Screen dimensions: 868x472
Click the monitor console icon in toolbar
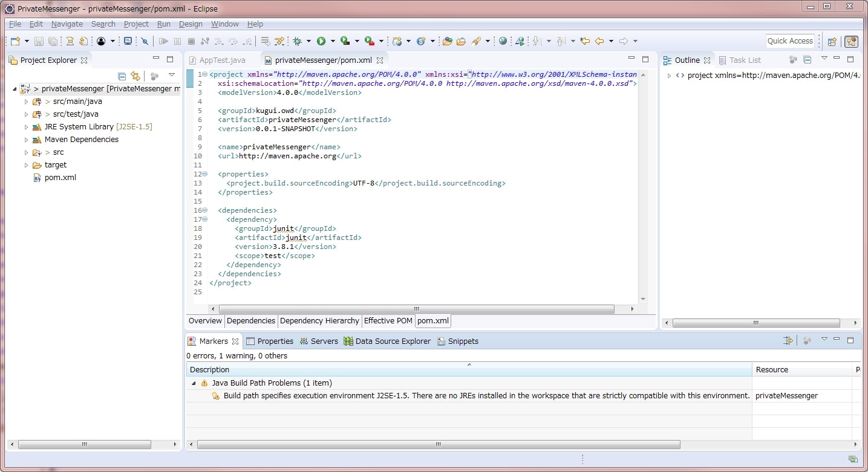tap(128, 41)
